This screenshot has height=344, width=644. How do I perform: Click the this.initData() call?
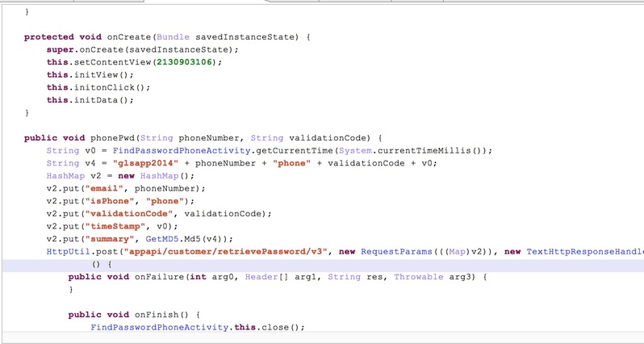pyautogui.click(x=84, y=100)
